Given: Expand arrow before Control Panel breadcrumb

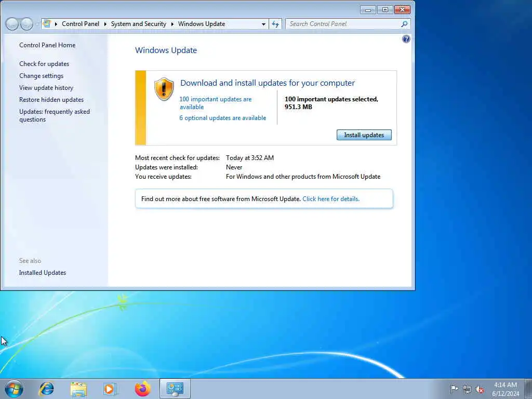Looking at the screenshot, I should coord(56,24).
